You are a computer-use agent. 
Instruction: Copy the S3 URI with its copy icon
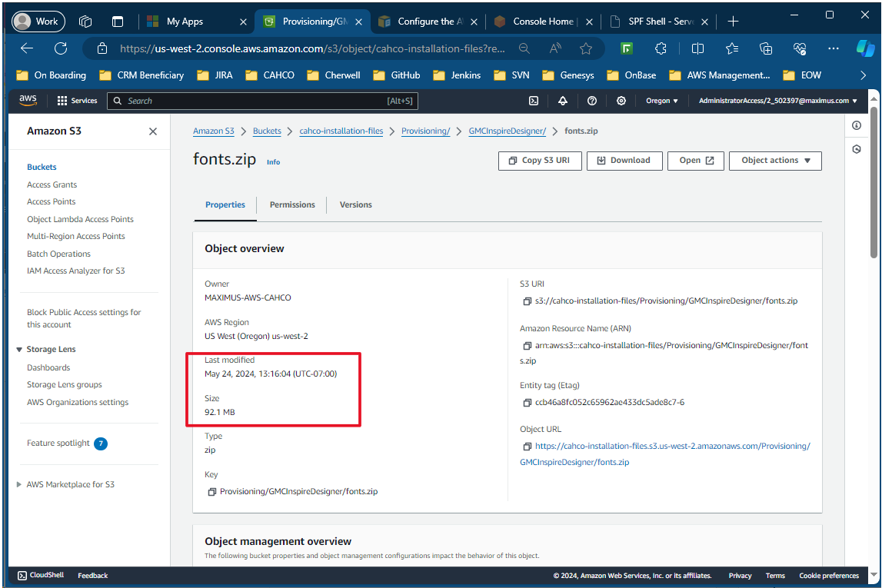point(527,301)
